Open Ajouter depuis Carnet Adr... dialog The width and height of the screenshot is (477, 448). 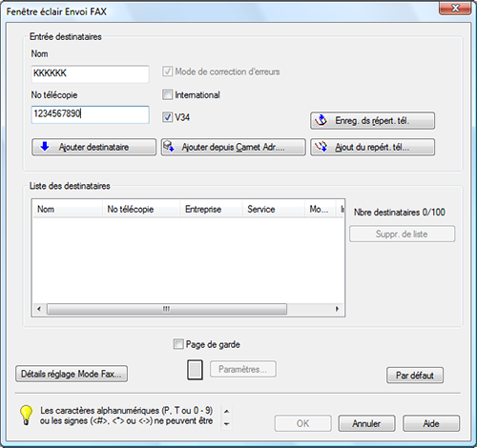233,147
